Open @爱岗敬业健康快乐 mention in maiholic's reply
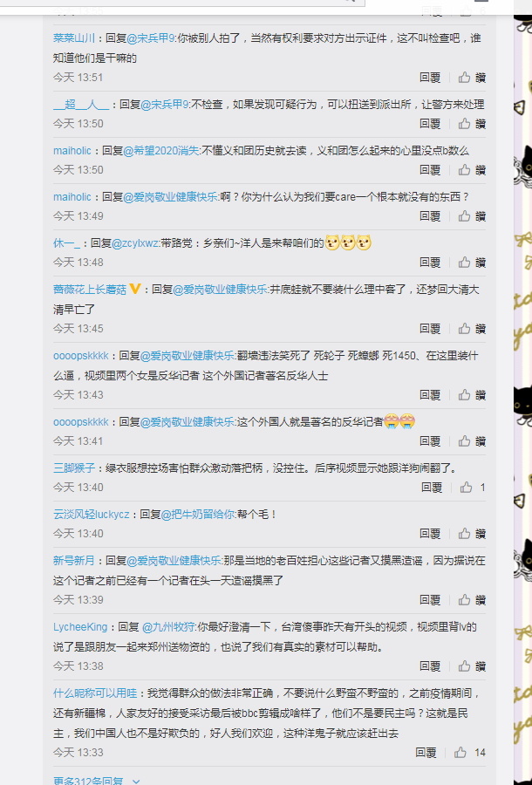 pyautogui.click(x=171, y=197)
